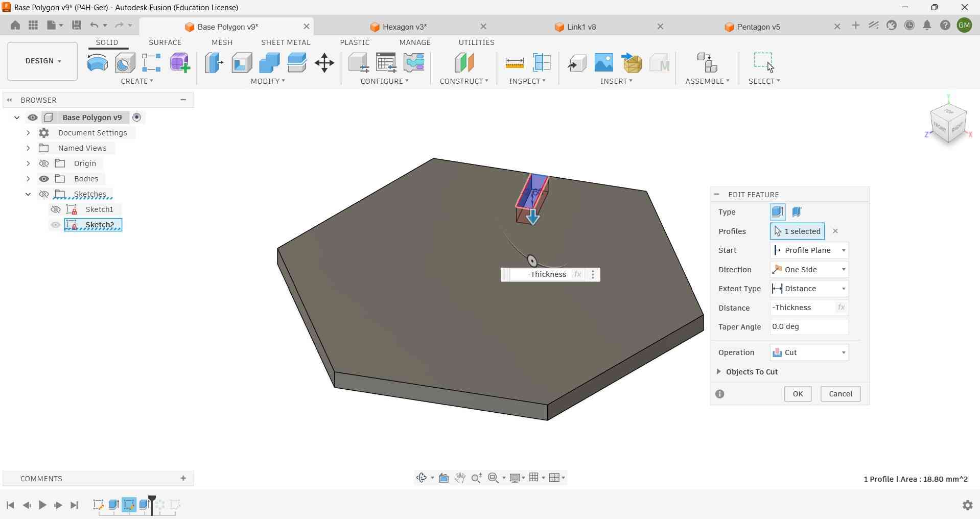The width and height of the screenshot is (980, 519).
Task: Open the Start Profile Plane dropdown
Action: click(x=809, y=250)
